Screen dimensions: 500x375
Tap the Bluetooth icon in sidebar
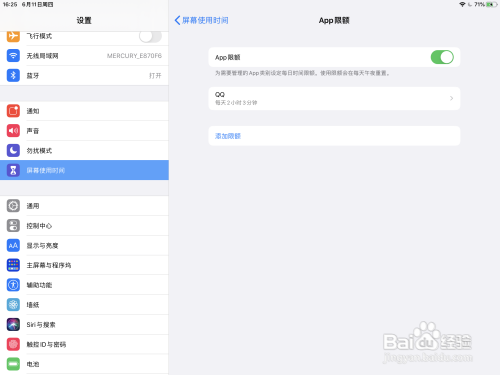point(13,75)
